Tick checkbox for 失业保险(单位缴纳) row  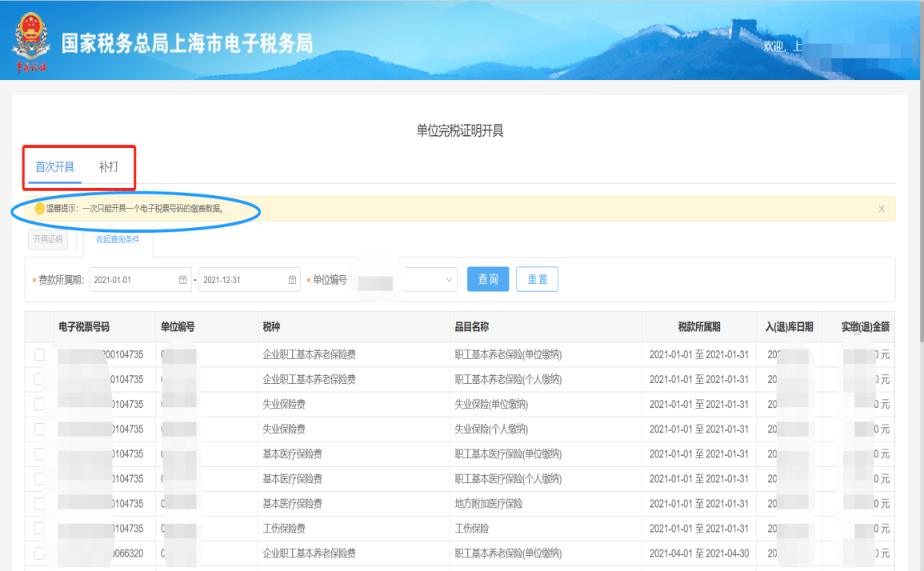coord(39,405)
